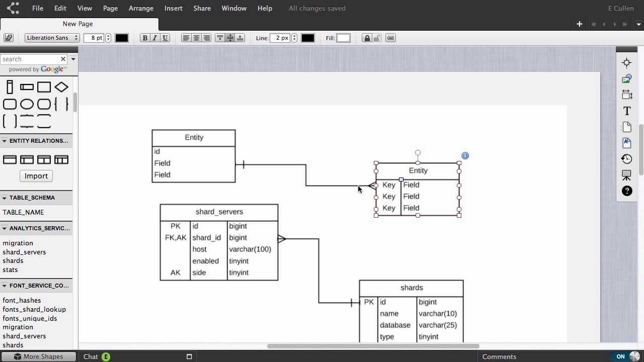Toggle bold text formatting
The height and width of the screenshot is (362, 644).
pyautogui.click(x=145, y=38)
